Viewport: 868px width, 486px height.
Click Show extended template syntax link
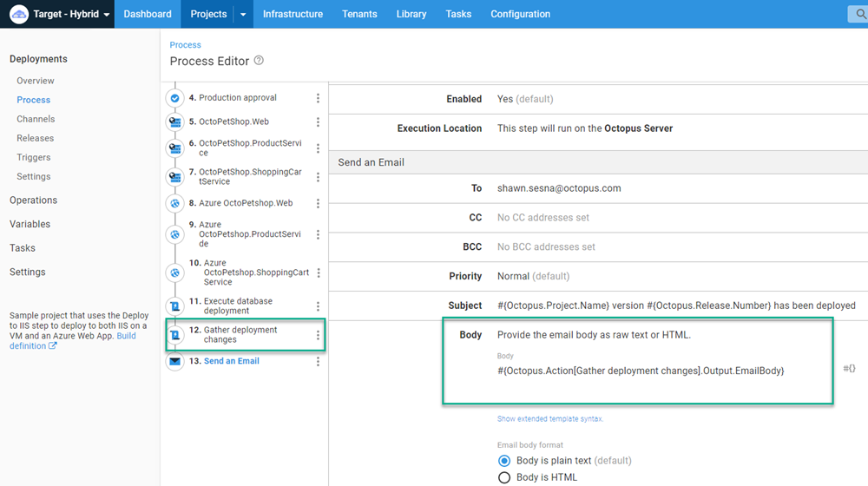coord(549,419)
